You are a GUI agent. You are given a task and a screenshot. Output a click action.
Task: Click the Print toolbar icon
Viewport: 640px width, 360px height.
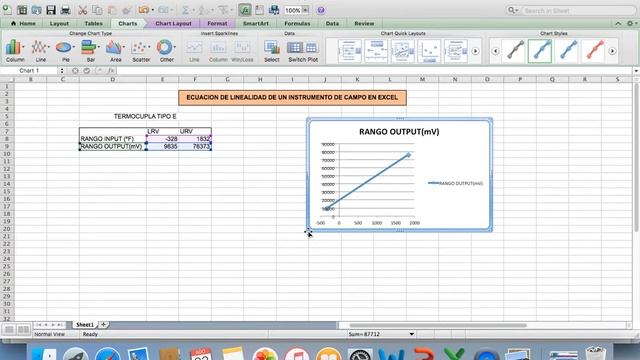click(x=65, y=10)
